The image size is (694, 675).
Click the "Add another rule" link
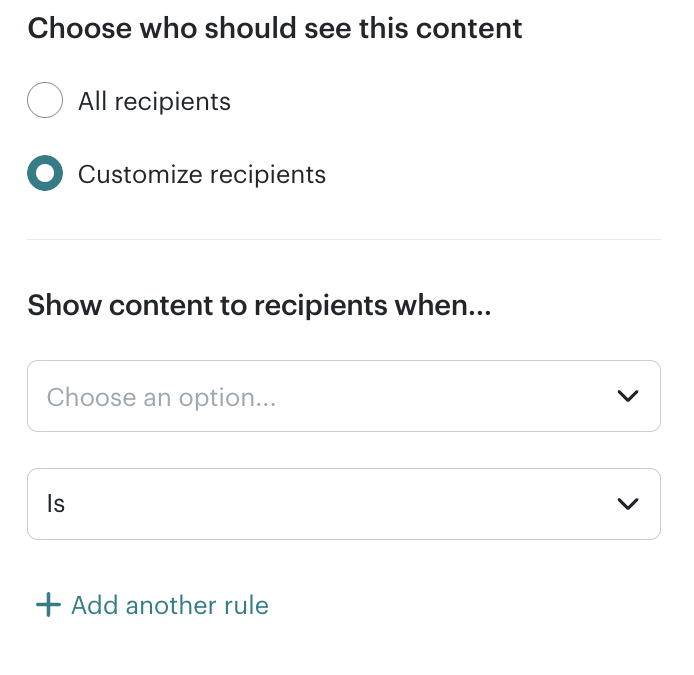(x=169, y=605)
